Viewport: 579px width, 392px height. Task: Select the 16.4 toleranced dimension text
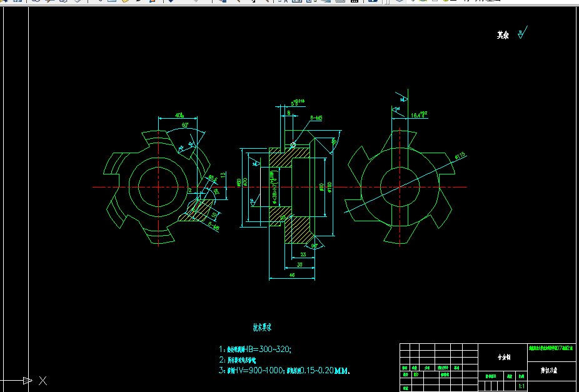click(x=419, y=114)
